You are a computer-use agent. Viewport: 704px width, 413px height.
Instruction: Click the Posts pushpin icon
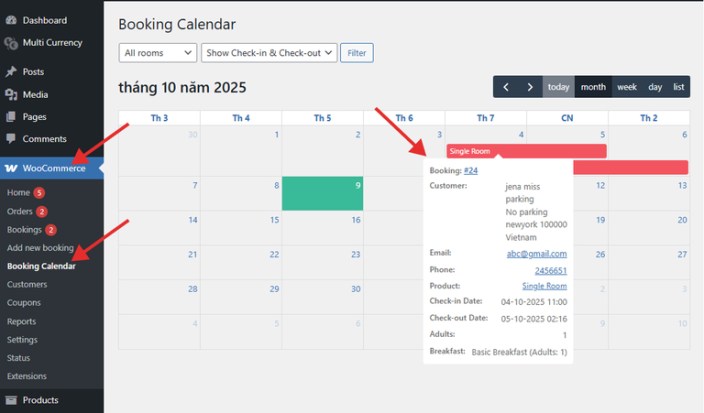click(11, 72)
